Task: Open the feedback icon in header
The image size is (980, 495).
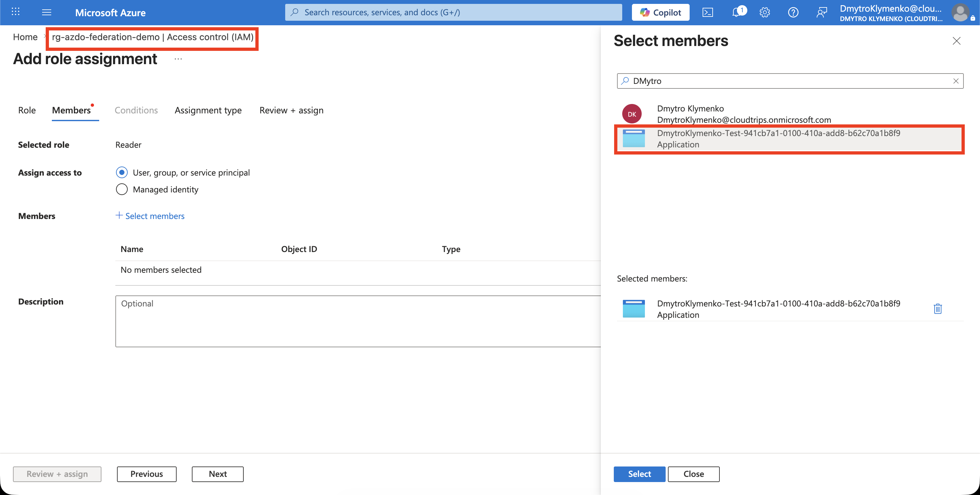Action: [822, 12]
